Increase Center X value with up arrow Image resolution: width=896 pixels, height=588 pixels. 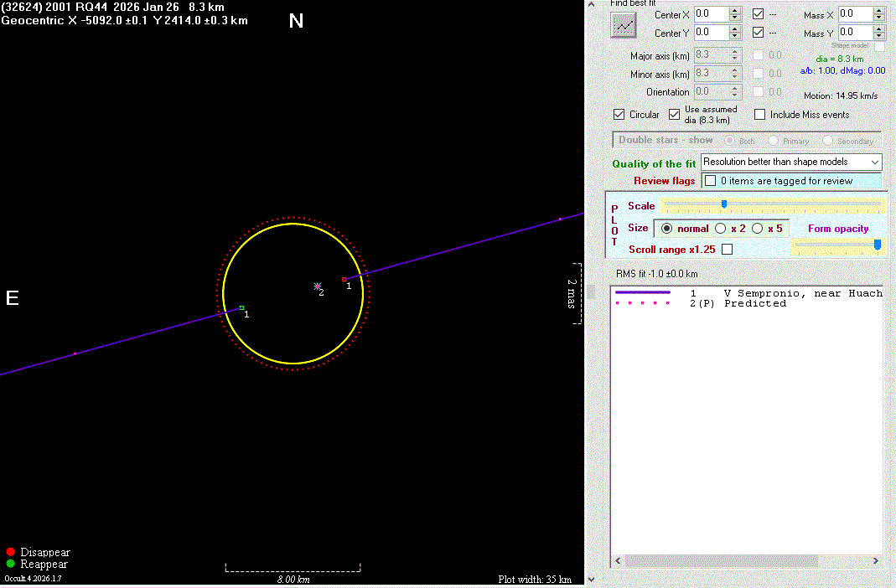pos(735,10)
